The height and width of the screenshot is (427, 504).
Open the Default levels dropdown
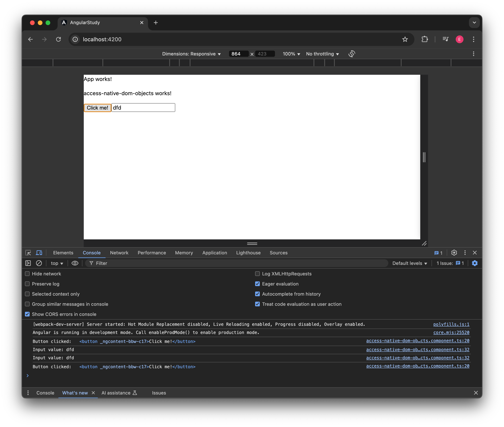coord(409,263)
